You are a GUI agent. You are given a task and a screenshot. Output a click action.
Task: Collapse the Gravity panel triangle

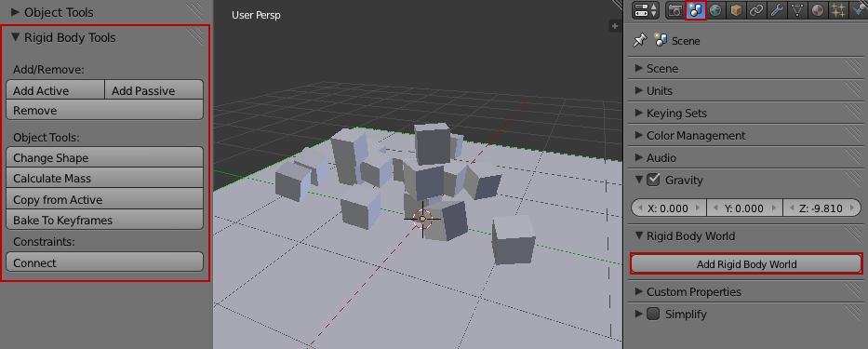[x=639, y=180]
